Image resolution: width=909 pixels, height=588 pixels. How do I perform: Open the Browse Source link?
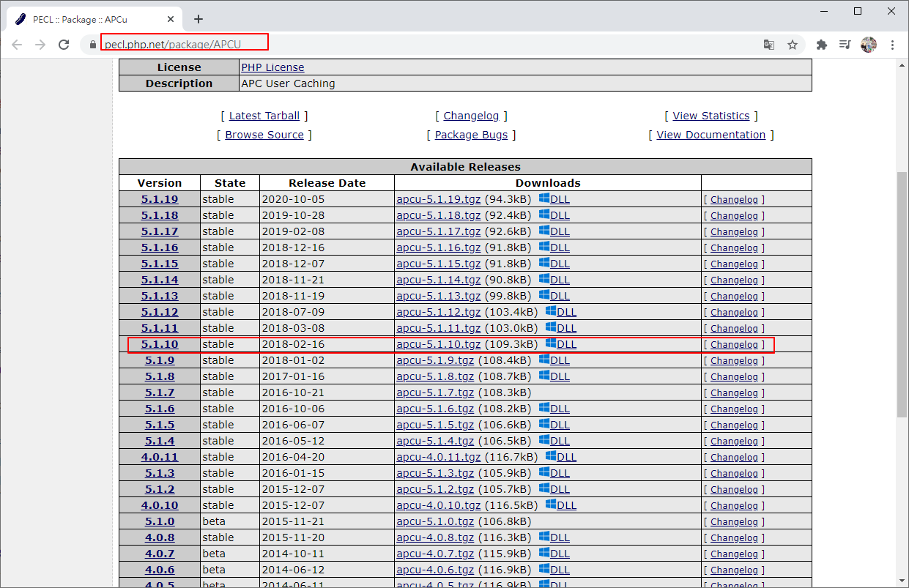264,135
